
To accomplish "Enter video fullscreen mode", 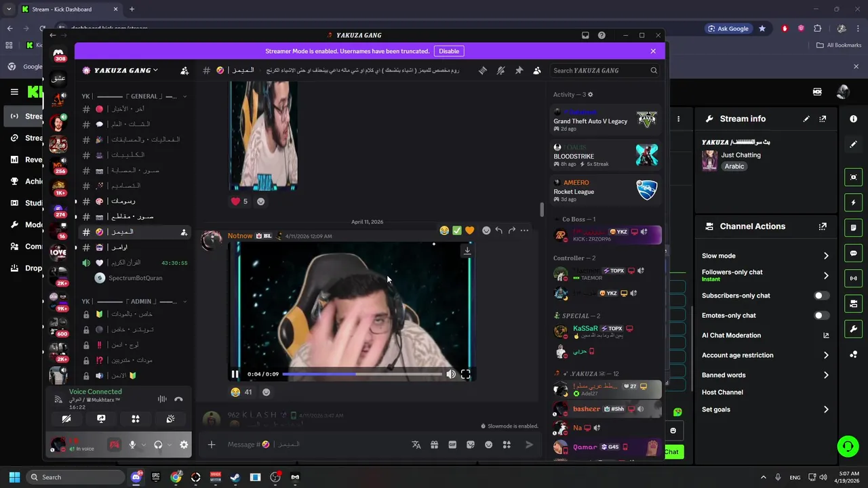I will 466,374.
